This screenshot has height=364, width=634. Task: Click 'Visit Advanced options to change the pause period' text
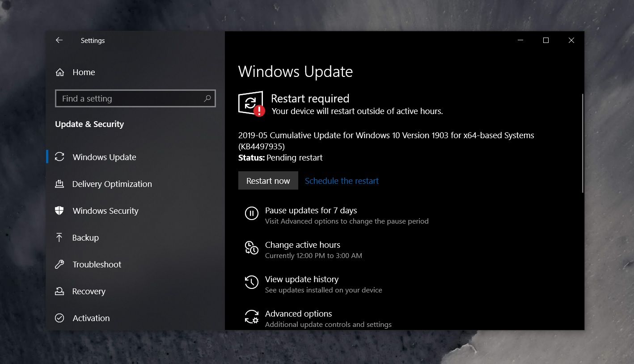point(347,221)
